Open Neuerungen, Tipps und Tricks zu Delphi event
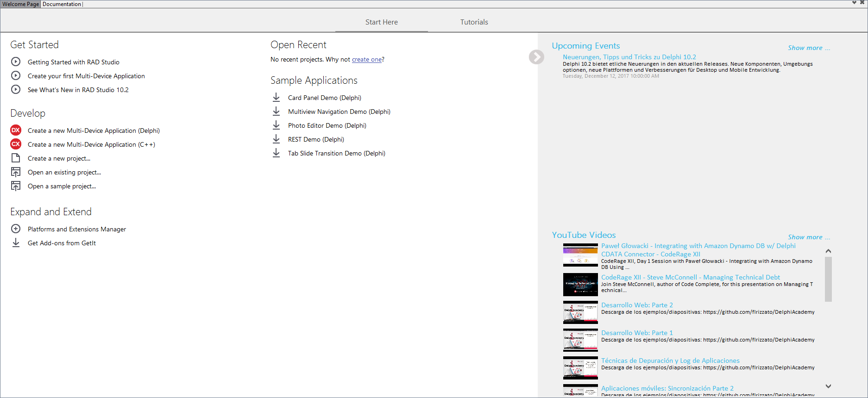Viewport: 868px width, 398px height. click(629, 57)
